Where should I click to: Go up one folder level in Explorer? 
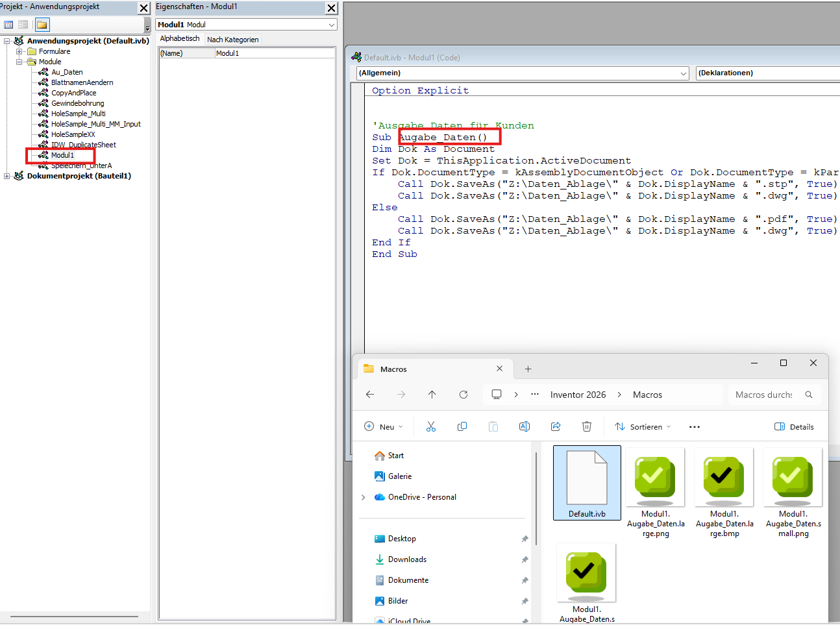[432, 395]
